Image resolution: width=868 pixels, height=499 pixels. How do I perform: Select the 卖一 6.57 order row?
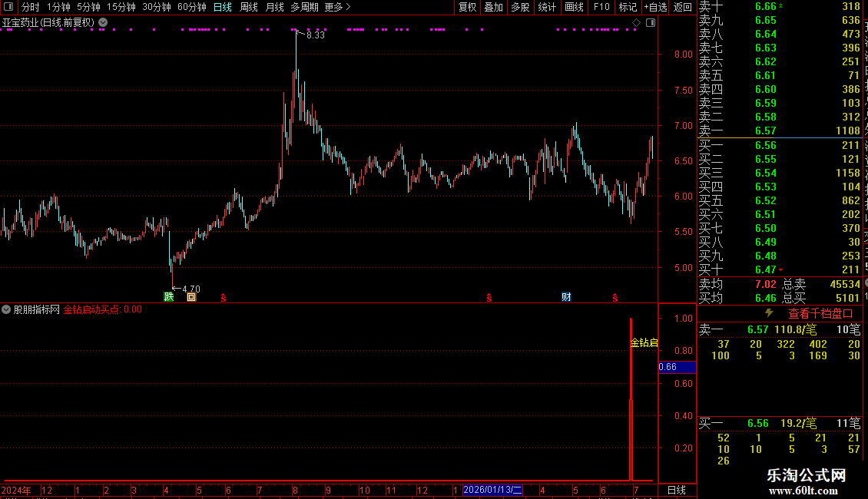tap(780, 131)
